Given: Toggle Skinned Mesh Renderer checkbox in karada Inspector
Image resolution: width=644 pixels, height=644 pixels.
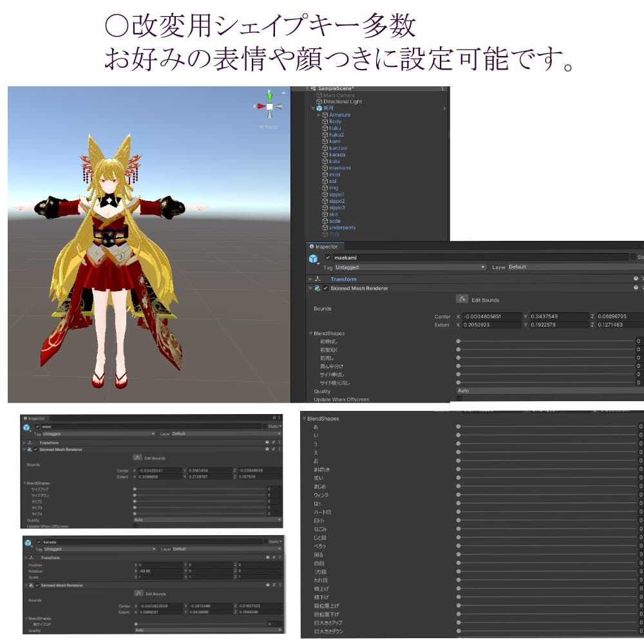Looking at the screenshot, I should click(37, 585).
